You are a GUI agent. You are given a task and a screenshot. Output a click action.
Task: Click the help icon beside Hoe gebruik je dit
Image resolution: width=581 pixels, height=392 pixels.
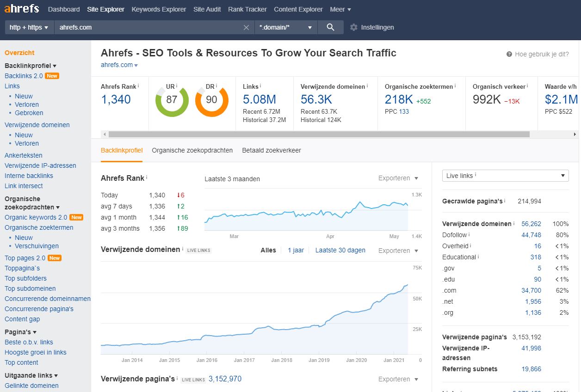(x=509, y=54)
